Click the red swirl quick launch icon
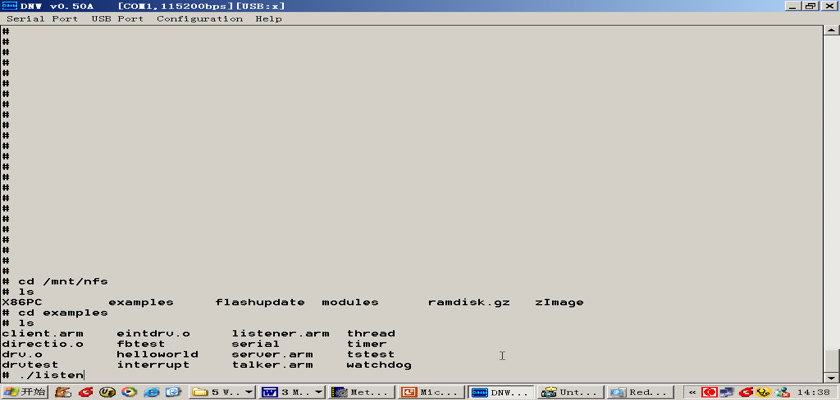840x400 pixels. pyautogui.click(x=86, y=392)
